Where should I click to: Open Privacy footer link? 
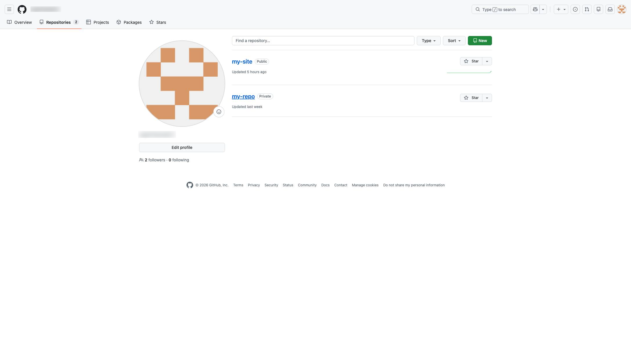click(254, 185)
